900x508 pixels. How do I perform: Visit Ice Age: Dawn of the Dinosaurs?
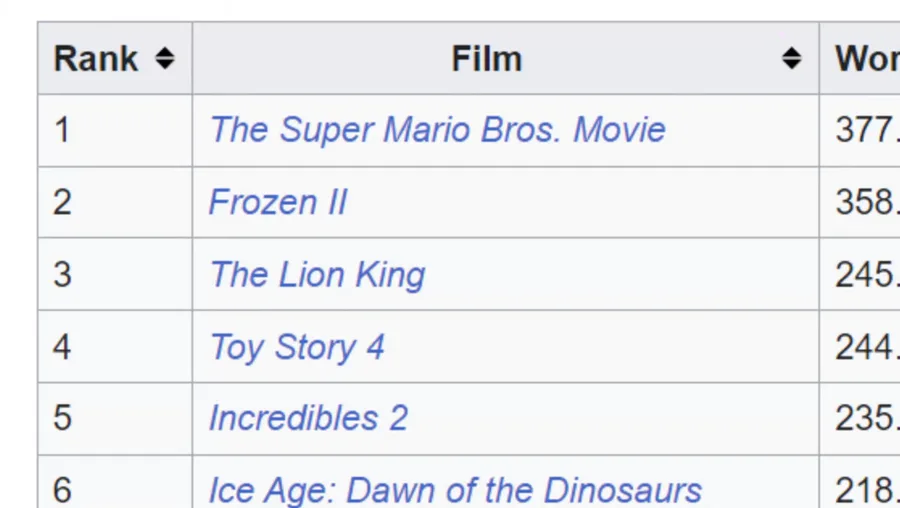coord(455,490)
